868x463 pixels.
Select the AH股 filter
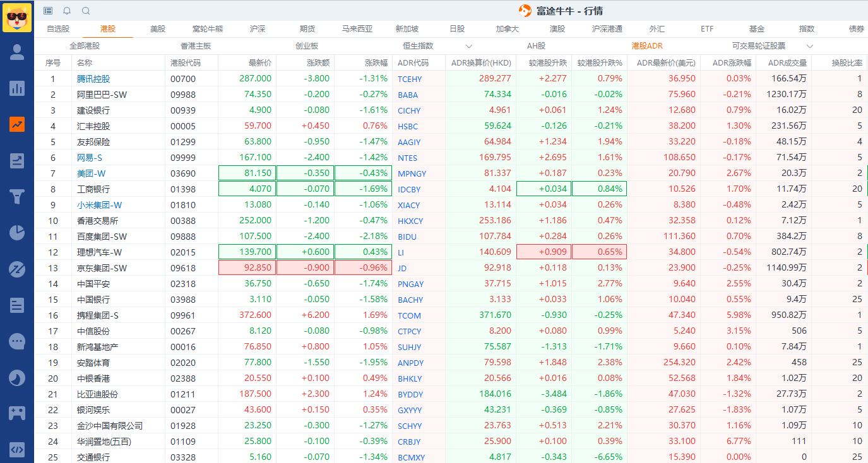click(537, 46)
